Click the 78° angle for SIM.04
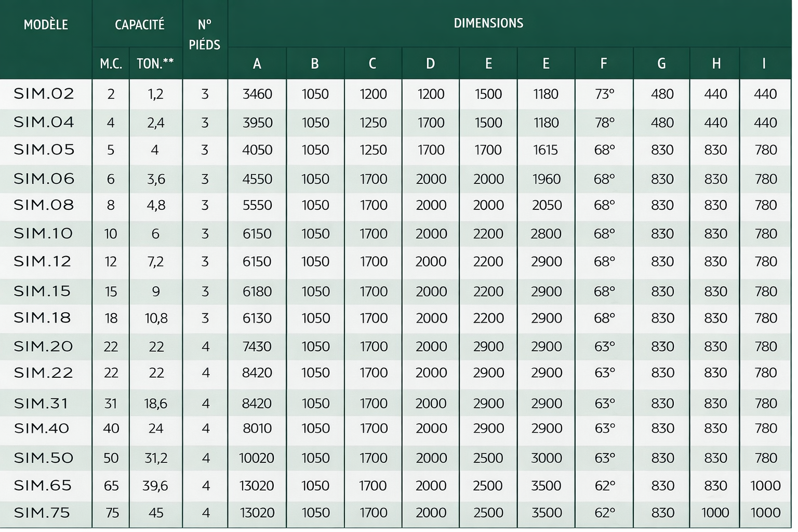 pyautogui.click(x=604, y=123)
